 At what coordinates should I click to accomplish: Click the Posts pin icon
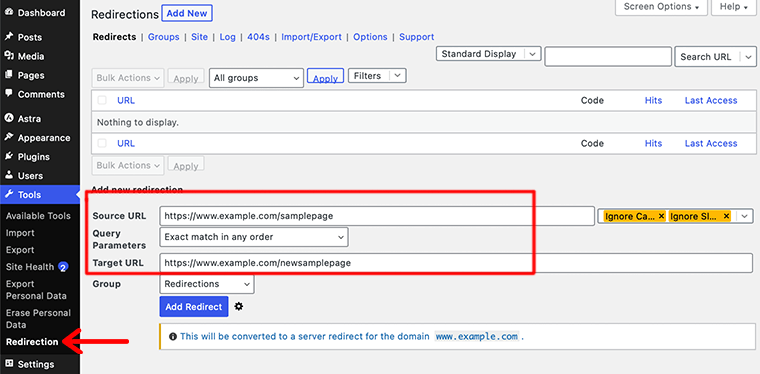pos(9,37)
